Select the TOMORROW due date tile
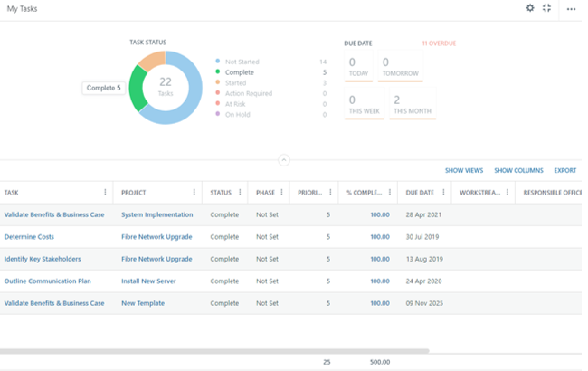 click(400, 66)
